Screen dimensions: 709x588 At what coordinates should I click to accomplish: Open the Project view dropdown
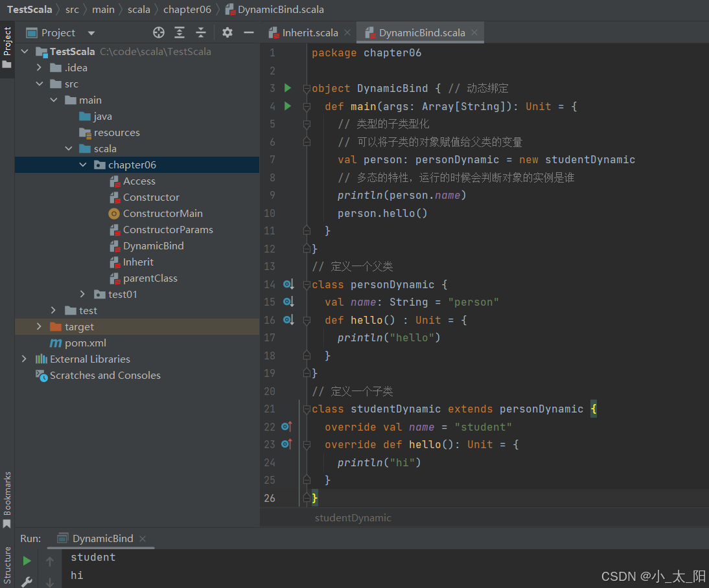pos(91,33)
